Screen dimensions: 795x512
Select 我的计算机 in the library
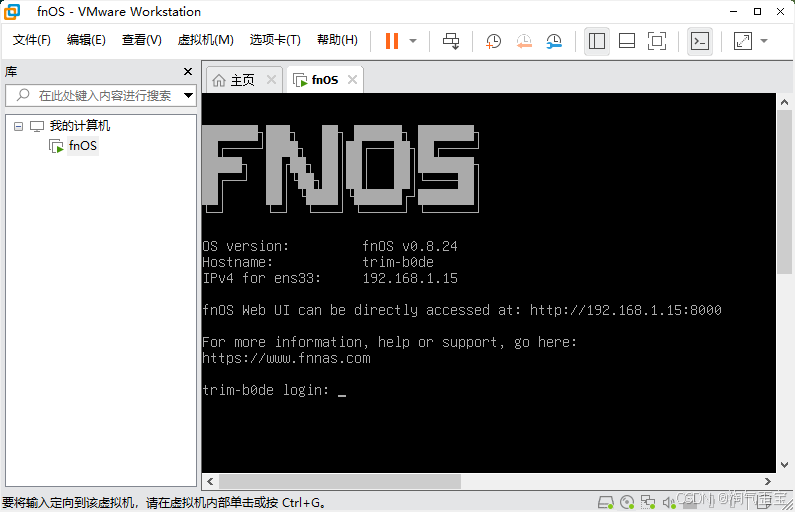pos(80,126)
